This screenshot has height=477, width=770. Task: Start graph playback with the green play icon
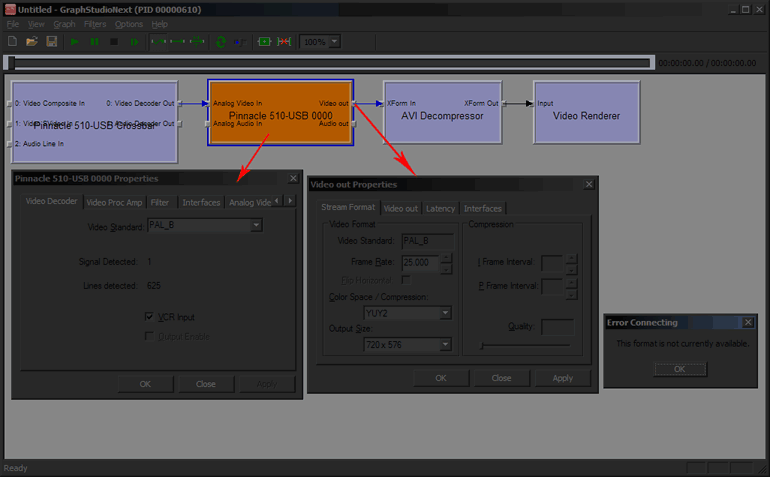pyautogui.click(x=75, y=42)
